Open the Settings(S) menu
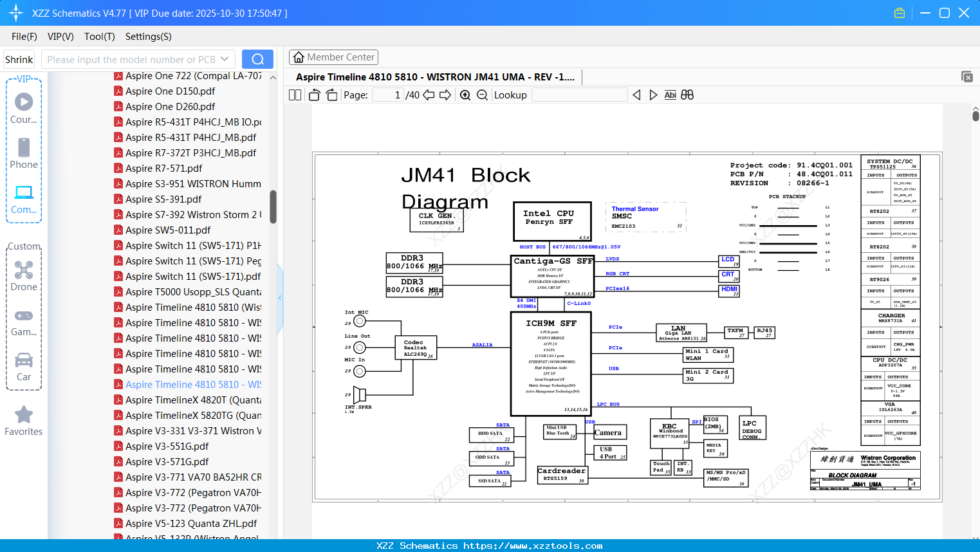 (149, 37)
